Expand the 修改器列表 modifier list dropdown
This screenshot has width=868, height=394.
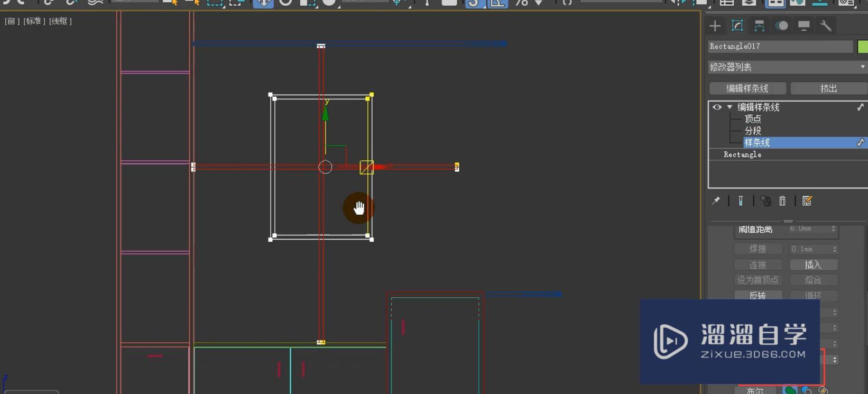click(788, 67)
